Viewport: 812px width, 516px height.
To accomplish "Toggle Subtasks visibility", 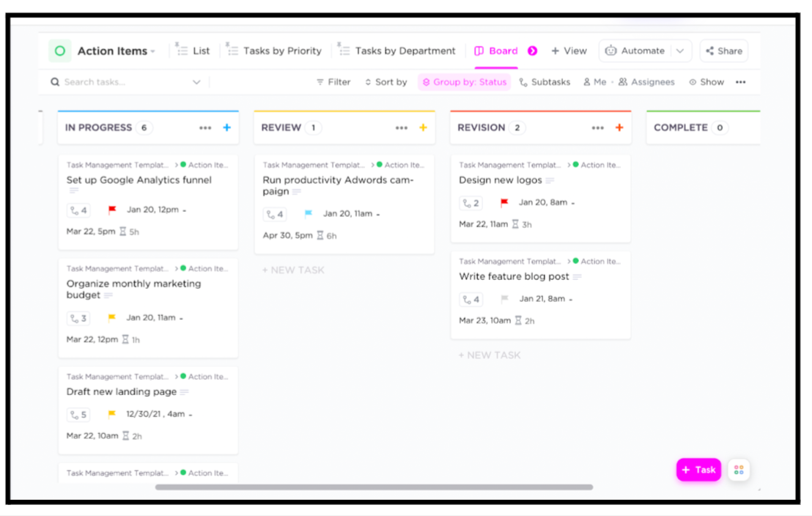I will point(545,82).
